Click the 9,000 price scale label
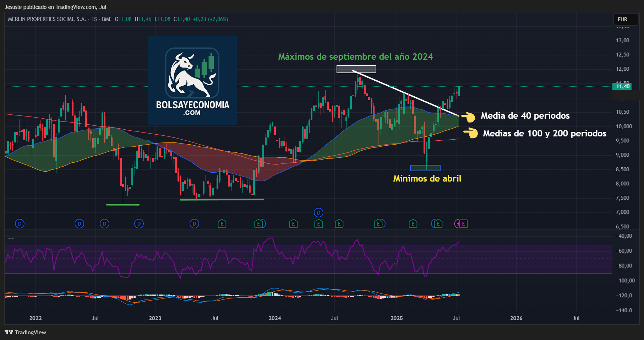644x340 pixels. coord(623,155)
